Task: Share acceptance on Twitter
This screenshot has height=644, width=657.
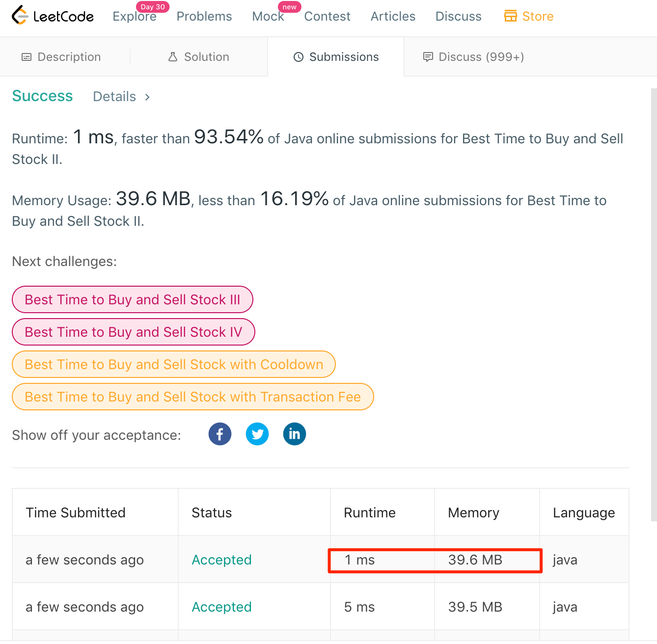Action: coord(257,434)
